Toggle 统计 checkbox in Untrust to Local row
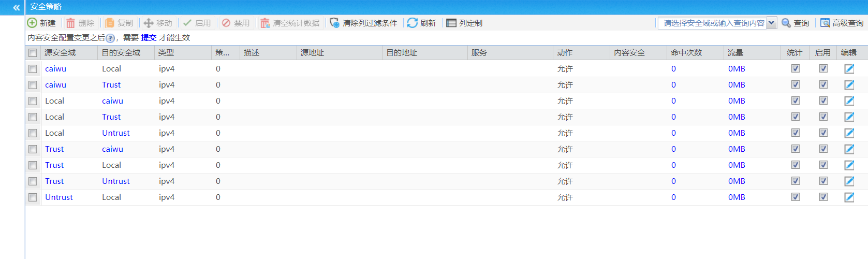This screenshot has height=259, width=868. [796, 197]
